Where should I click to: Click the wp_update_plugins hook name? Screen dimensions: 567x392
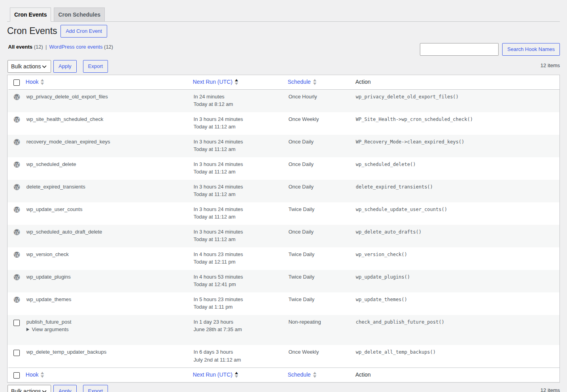click(x=48, y=277)
